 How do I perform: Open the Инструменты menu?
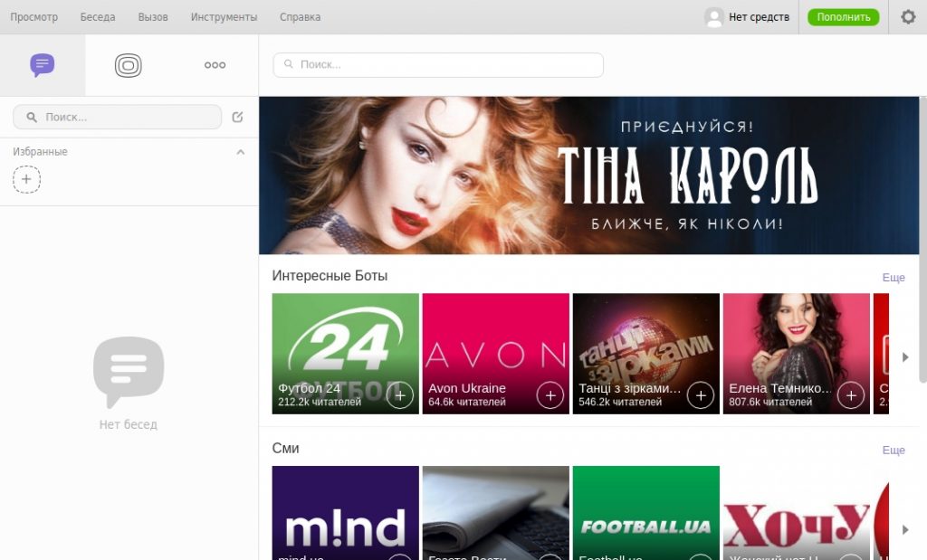pyautogui.click(x=225, y=17)
